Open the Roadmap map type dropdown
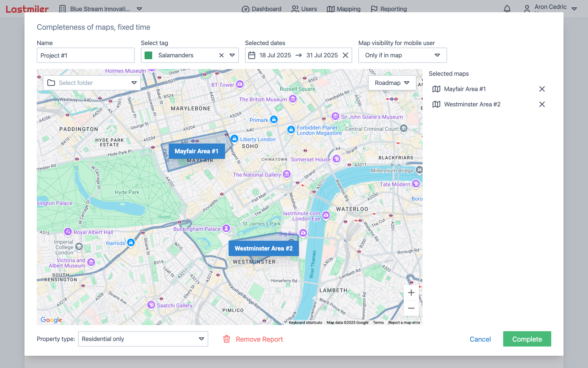This screenshot has width=588, height=368. [392, 83]
